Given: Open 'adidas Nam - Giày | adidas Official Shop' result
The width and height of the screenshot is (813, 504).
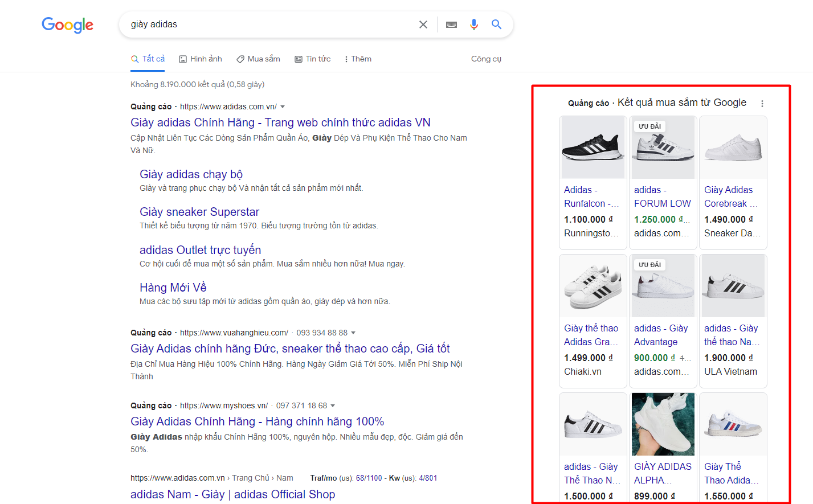Looking at the screenshot, I should (x=232, y=494).
